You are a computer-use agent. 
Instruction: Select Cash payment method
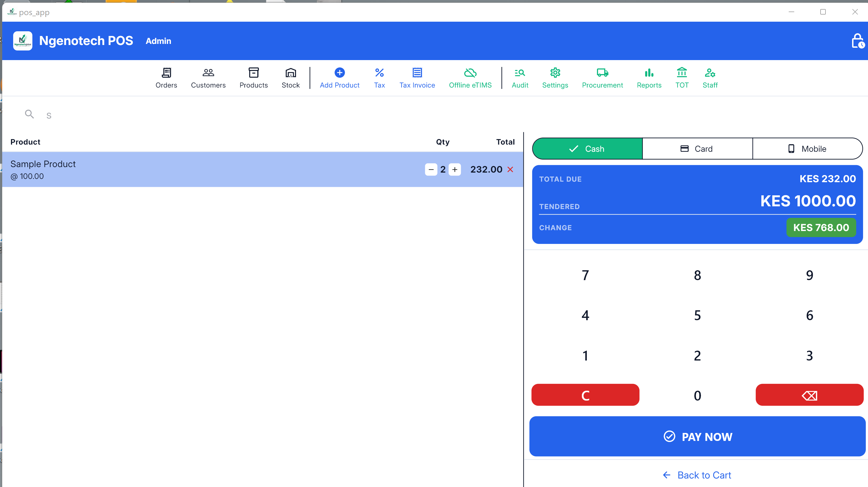point(587,149)
